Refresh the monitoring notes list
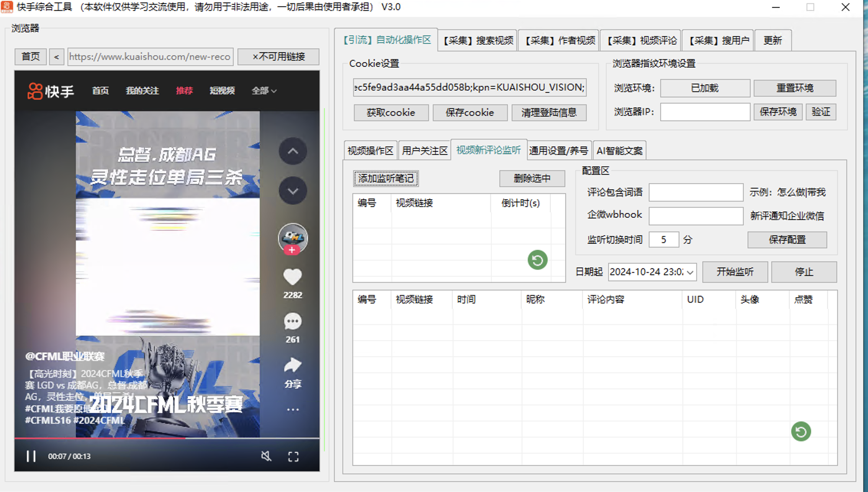This screenshot has height=492, width=868. tap(537, 260)
